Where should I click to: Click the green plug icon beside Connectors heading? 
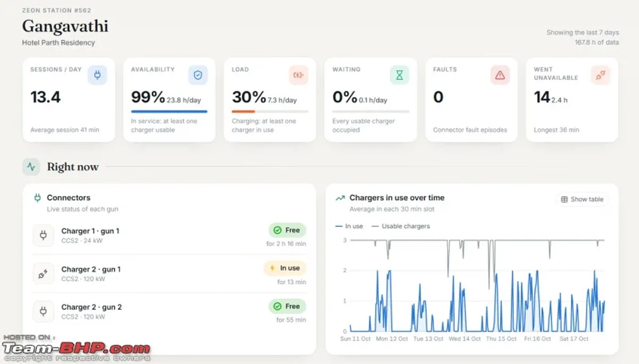(x=37, y=198)
